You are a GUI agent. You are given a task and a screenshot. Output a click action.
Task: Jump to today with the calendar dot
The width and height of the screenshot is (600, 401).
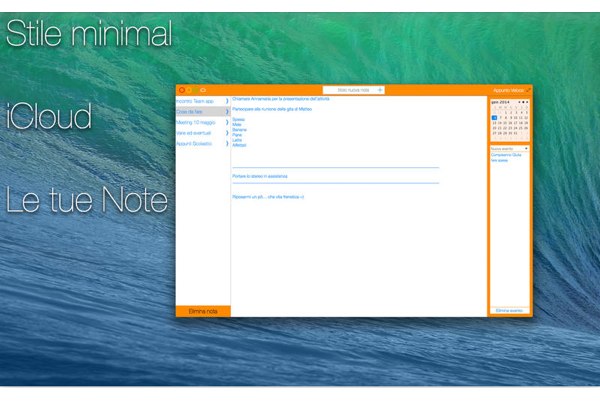[x=523, y=102]
